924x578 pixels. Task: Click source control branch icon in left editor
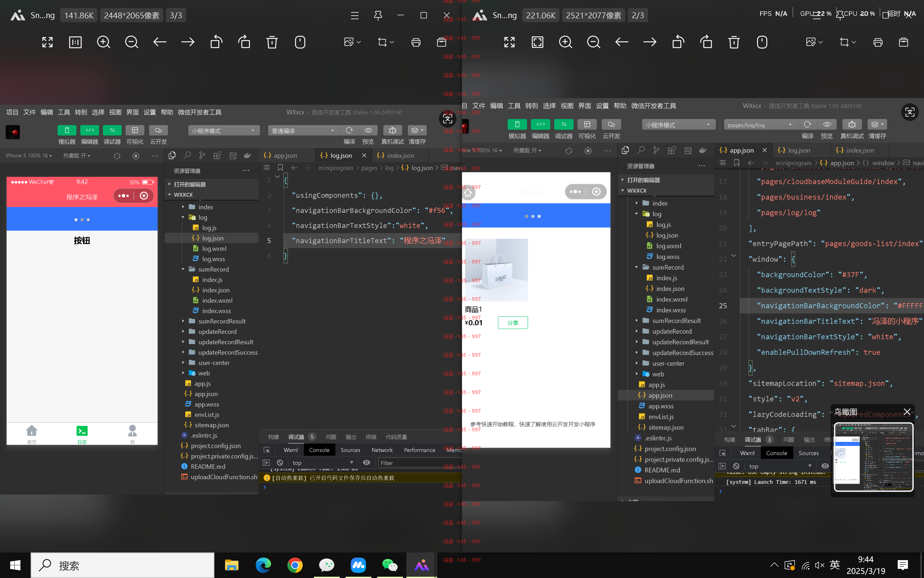(x=202, y=155)
